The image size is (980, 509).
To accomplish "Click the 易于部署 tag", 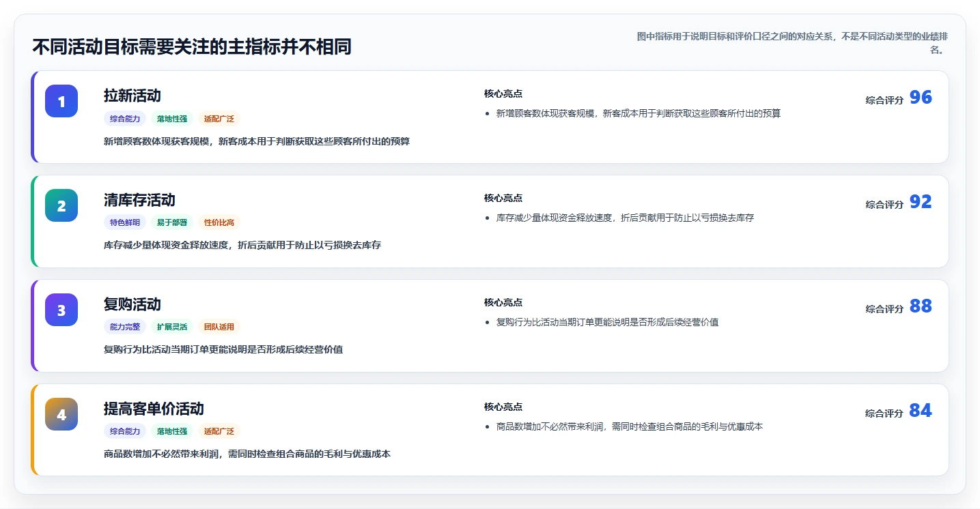I will (x=172, y=222).
